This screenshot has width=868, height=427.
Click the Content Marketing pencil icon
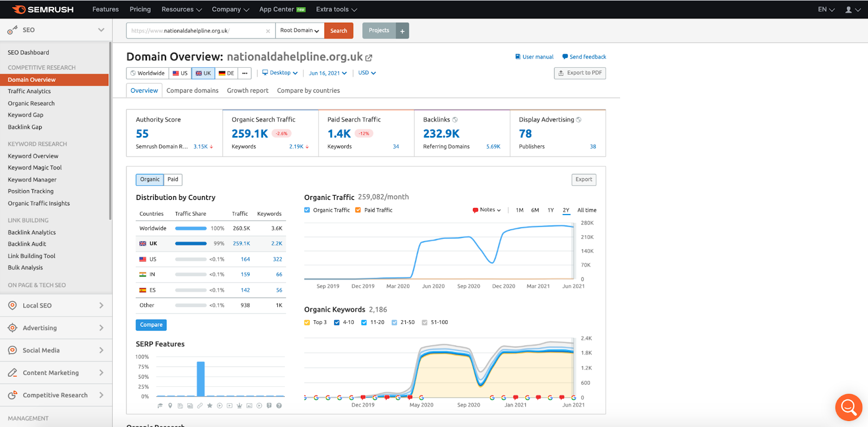click(12, 373)
